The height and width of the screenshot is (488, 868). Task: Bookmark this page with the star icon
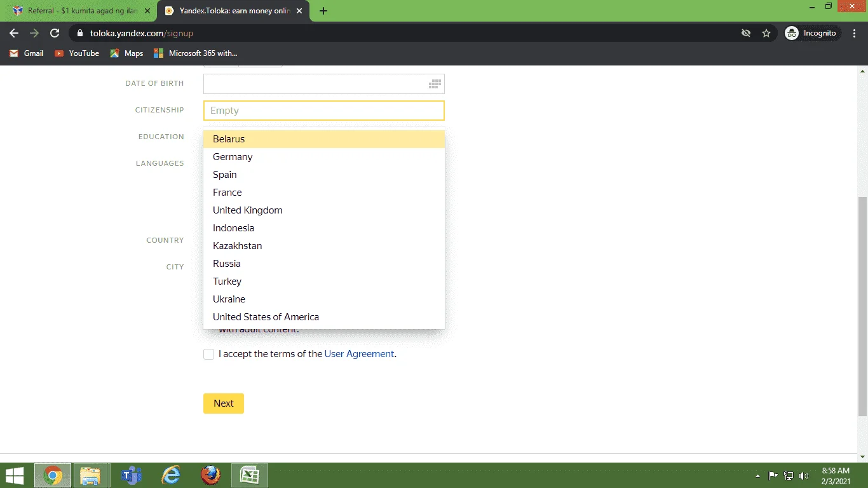point(766,33)
